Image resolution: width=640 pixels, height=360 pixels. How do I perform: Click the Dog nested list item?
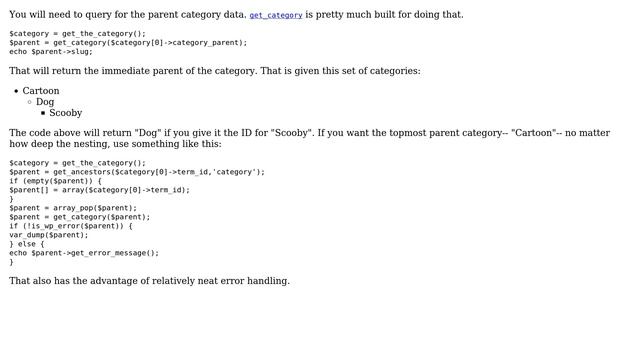click(45, 102)
